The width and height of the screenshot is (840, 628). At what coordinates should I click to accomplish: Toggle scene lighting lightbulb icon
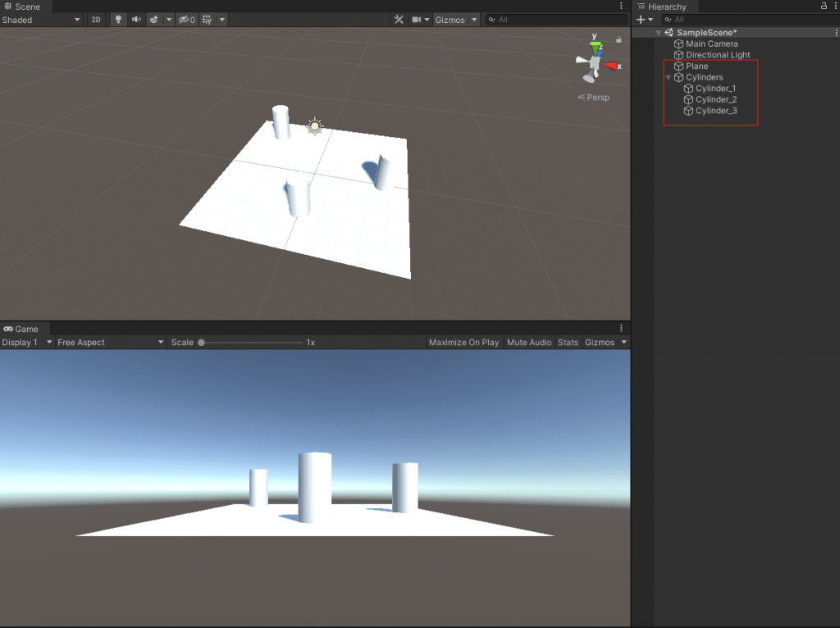118,20
